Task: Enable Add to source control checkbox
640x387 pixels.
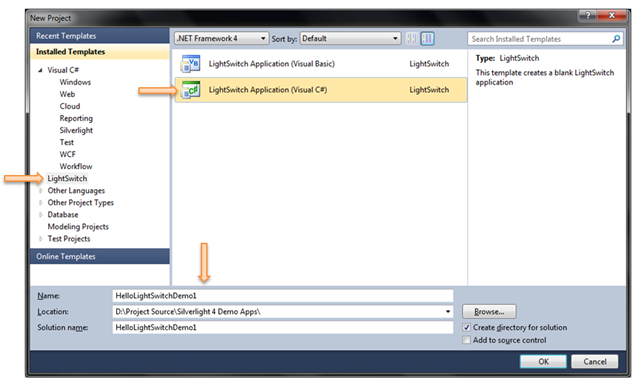Action: (467, 340)
